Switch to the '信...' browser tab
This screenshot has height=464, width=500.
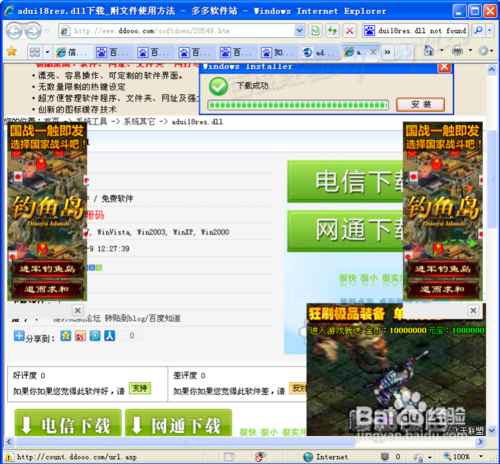click(x=72, y=52)
